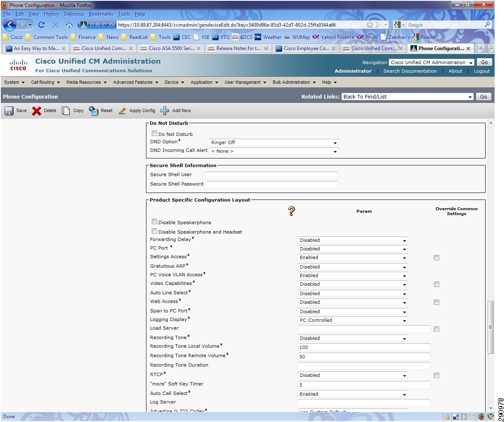Check Disable Speakerphone and Headset checkbox

(x=154, y=231)
